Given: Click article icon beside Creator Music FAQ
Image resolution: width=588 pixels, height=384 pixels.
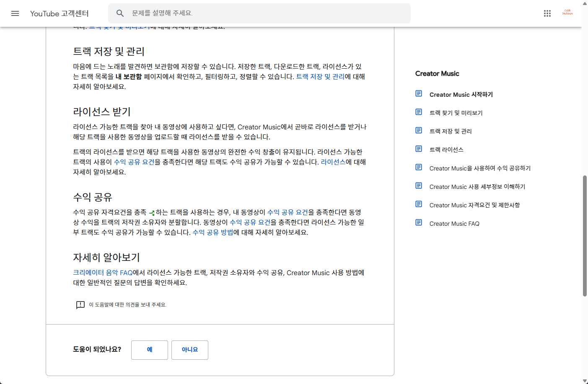Looking at the screenshot, I should pyautogui.click(x=419, y=222).
